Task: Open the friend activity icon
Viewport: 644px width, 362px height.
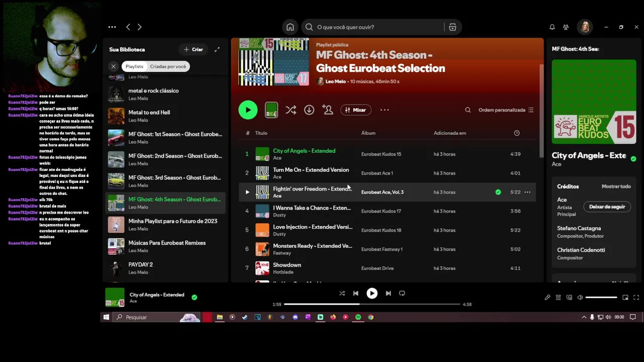Action: (566, 27)
